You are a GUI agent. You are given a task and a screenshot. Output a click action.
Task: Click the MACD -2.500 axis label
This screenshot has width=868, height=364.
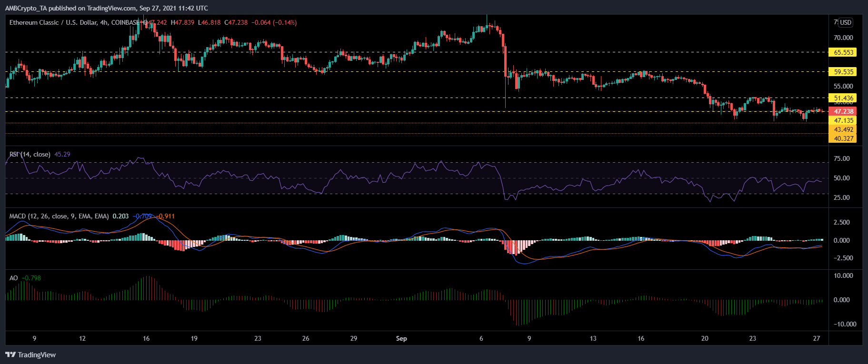point(843,258)
